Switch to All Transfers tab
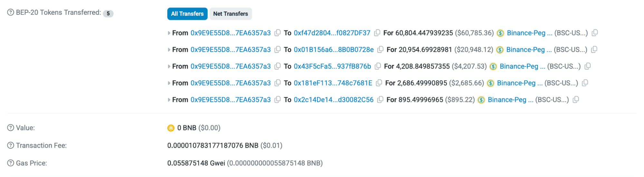The image size is (644, 177). (187, 14)
